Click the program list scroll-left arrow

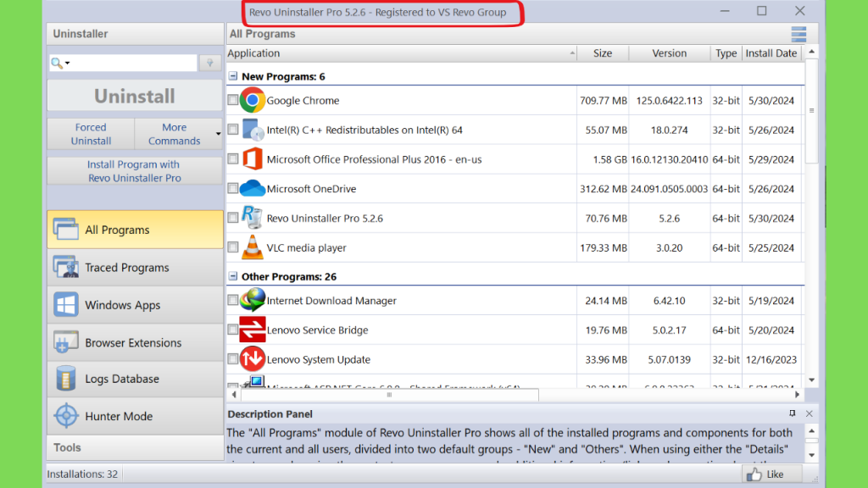(234, 395)
